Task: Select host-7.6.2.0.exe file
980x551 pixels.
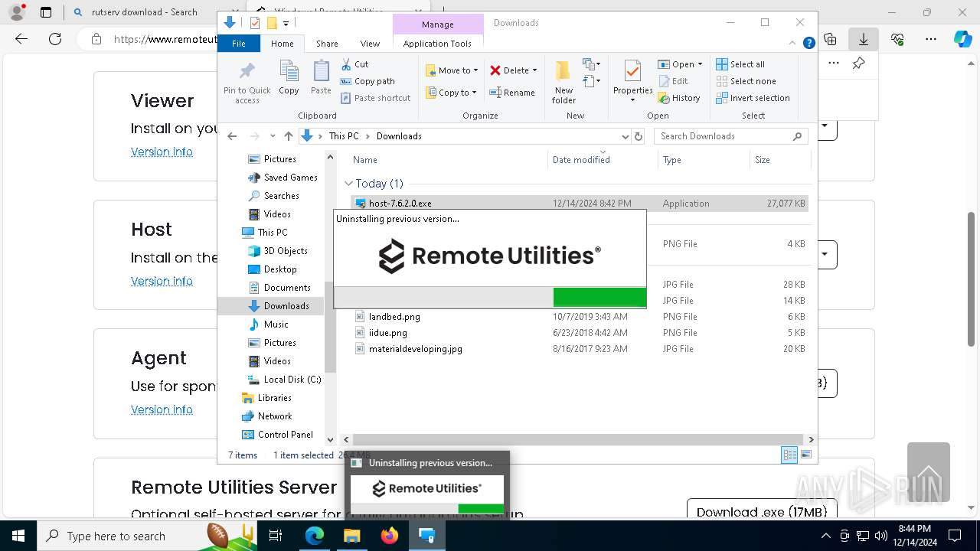Action: 579,204
